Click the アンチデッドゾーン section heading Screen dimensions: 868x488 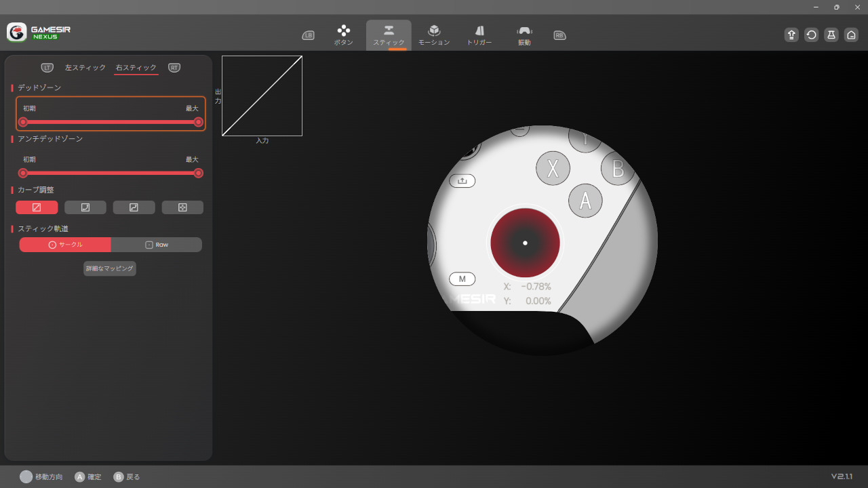coord(50,139)
